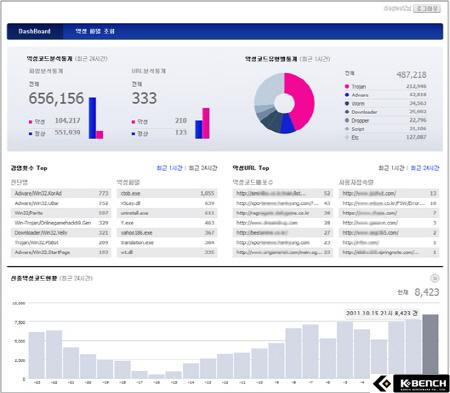Select 최근 1시간 in the 악성URL Top panel

point(391,168)
